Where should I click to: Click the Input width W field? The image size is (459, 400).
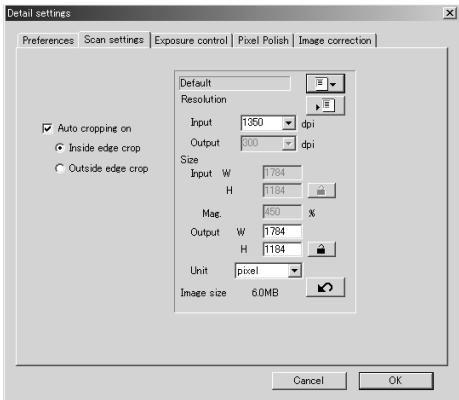(x=282, y=173)
